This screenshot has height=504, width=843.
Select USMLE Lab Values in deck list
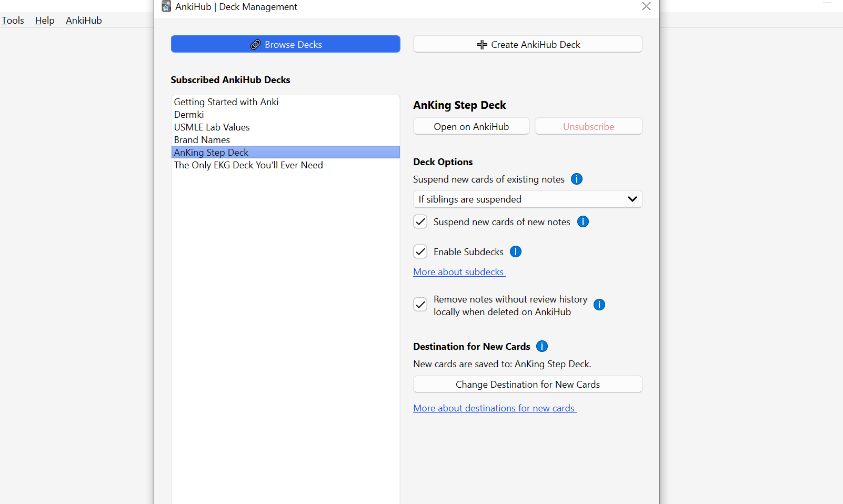coord(212,127)
